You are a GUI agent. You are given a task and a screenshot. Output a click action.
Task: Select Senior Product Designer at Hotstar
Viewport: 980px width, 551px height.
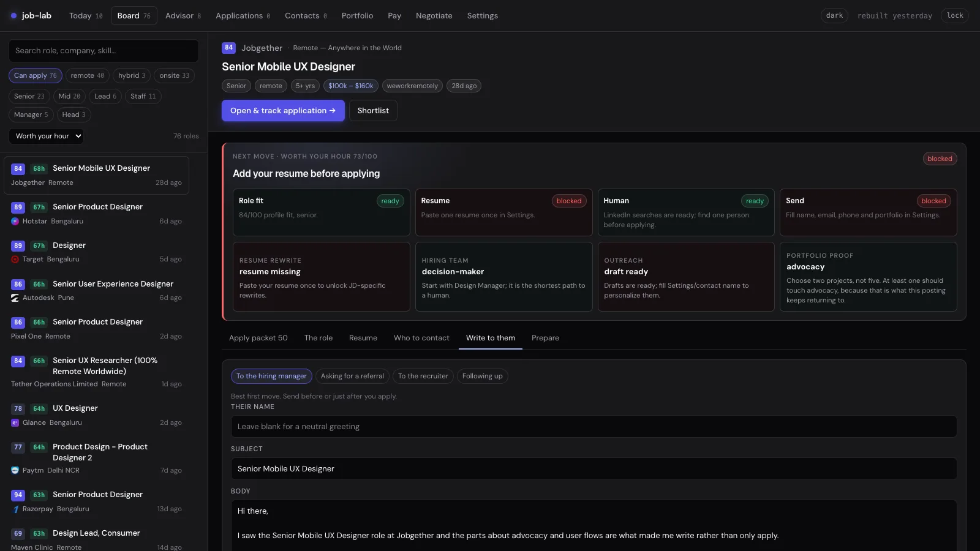97,214
